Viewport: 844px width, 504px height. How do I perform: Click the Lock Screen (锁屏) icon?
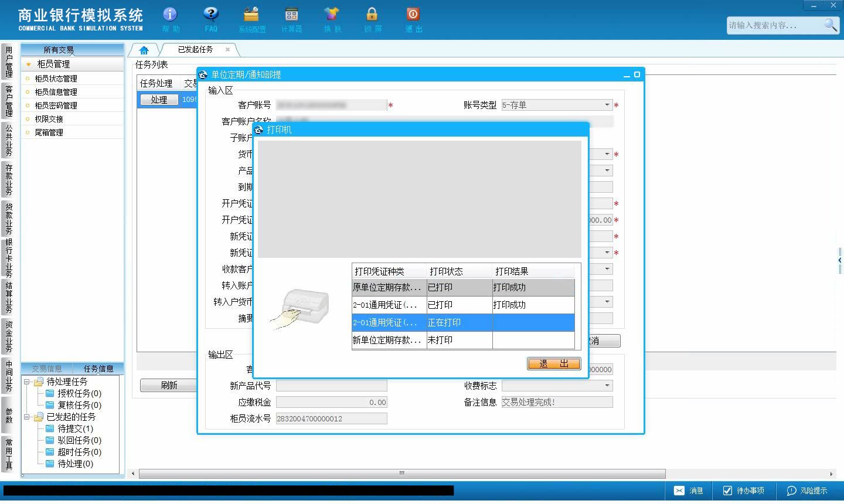[372, 19]
